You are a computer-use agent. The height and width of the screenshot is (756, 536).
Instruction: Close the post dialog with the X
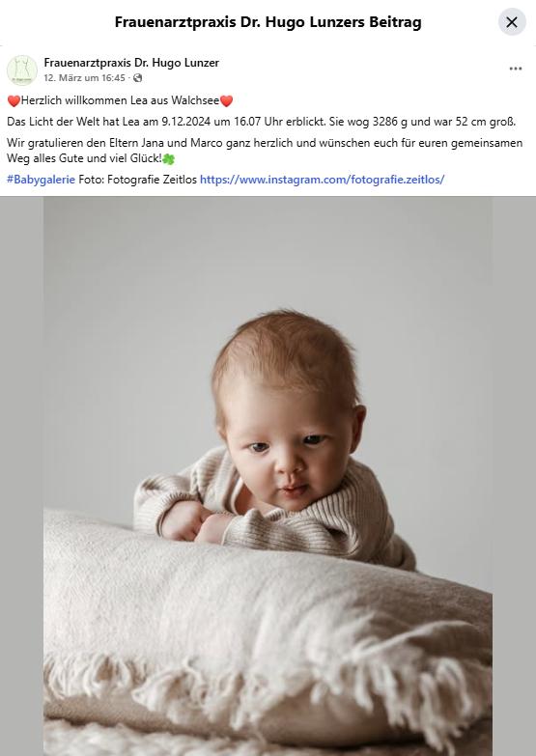pos(512,21)
